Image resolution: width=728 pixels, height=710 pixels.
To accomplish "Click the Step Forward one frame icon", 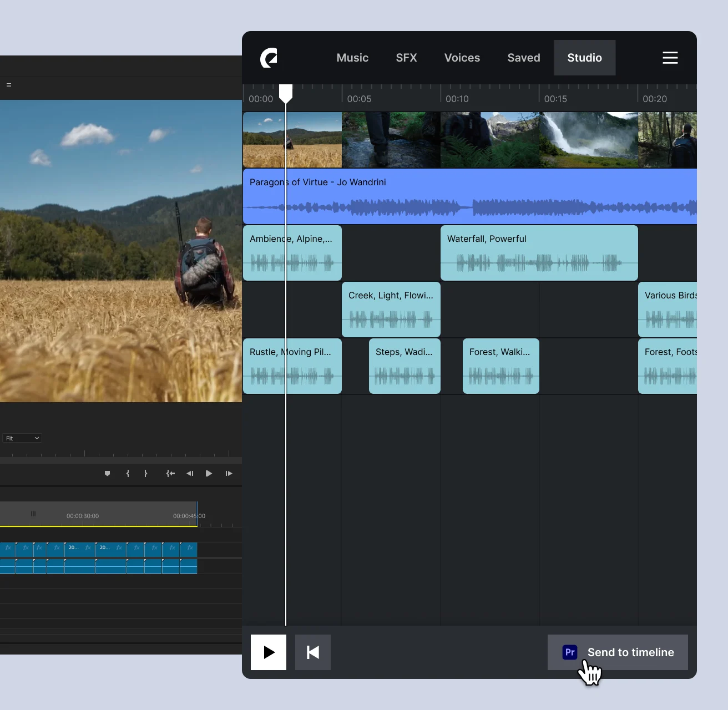I will [x=229, y=473].
